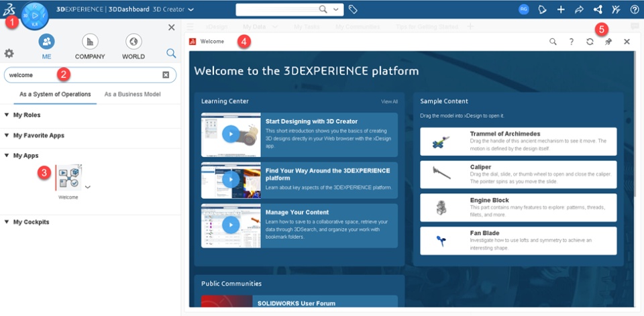
Task: Select the ME people icon
Action: 46,42
